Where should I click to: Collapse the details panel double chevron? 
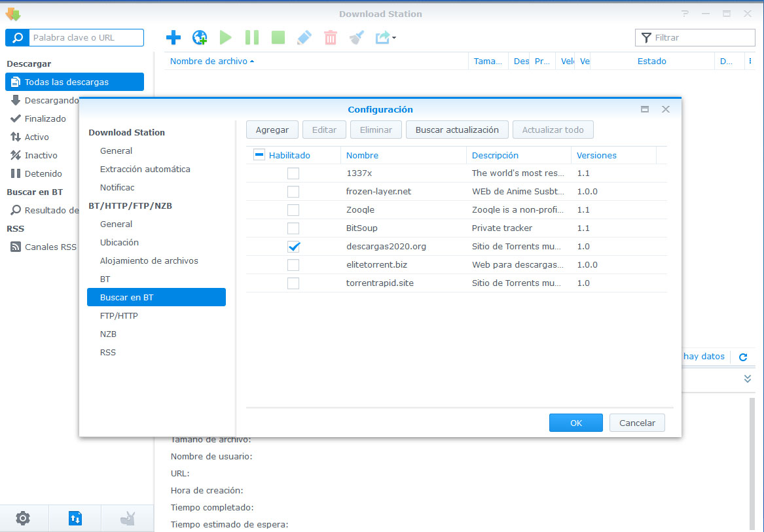748,379
